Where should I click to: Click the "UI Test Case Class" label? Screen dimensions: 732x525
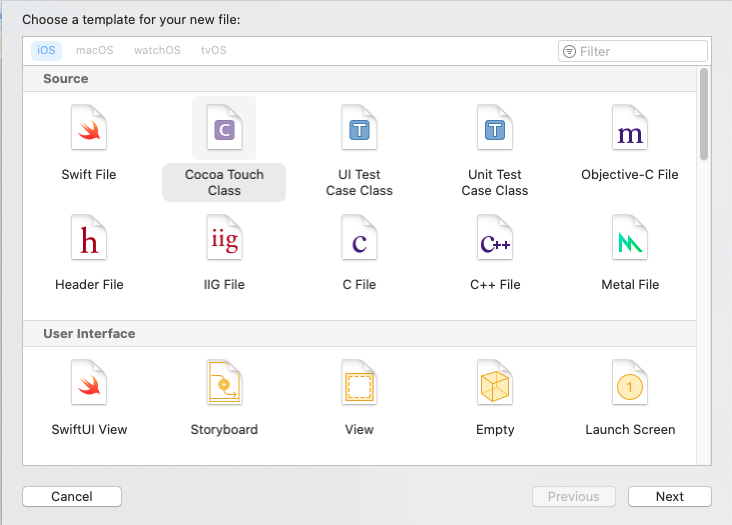359,182
